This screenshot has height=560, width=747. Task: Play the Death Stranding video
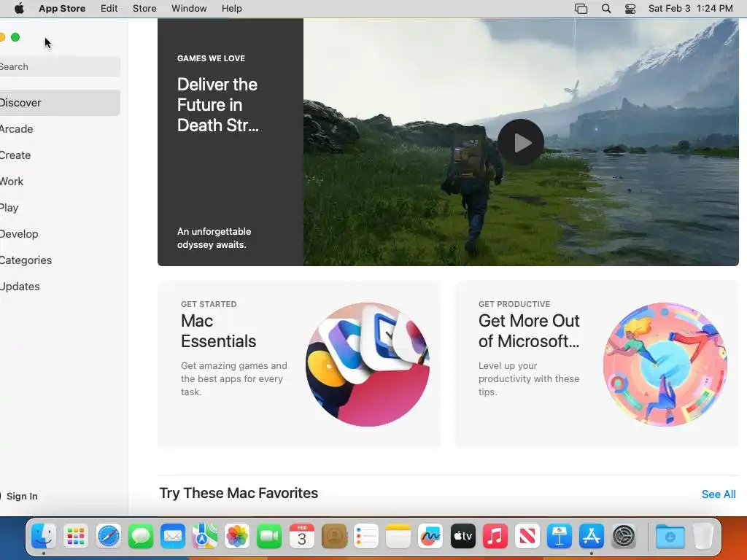tap(521, 142)
